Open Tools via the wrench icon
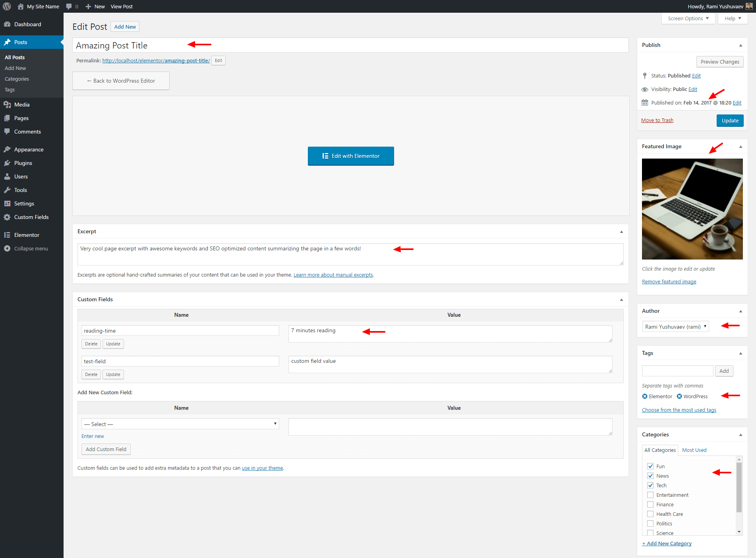The image size is (756, 558). [7, 190]
